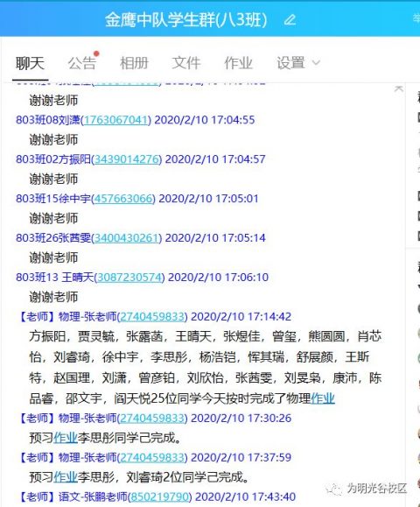The height and width of the screenshot is (507, 420).
Task: Click 作业 link after 完成了物理
Action: click(x=322, y=398)
